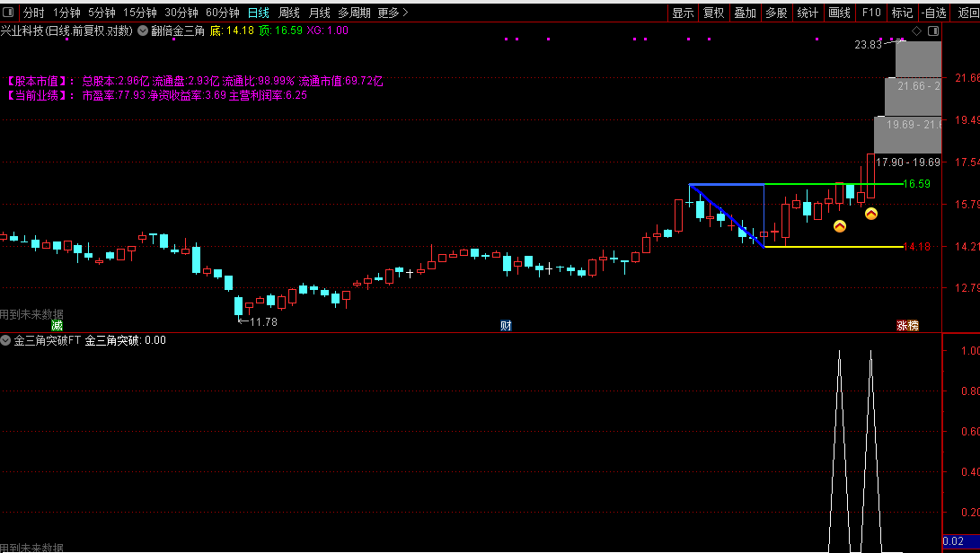Switch to the 分时 intraday view
The image size is (980, 553).
(x=34, y=13)
